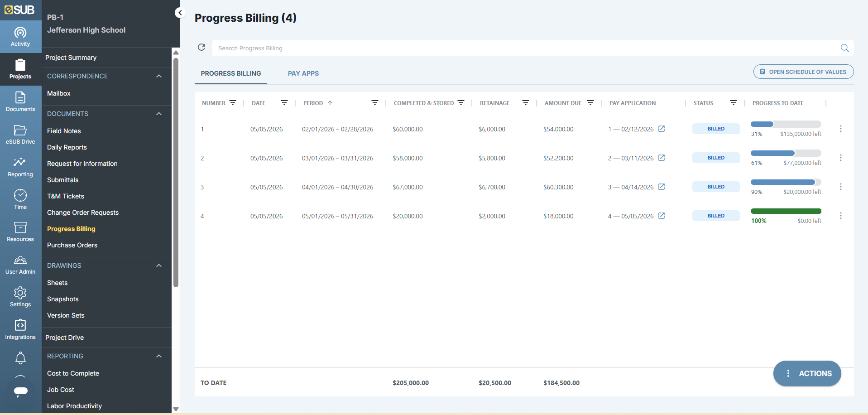Open the Retainage column filter
Image resolution: width=868 pixels, height=415 pixels.
pos(526,102)
